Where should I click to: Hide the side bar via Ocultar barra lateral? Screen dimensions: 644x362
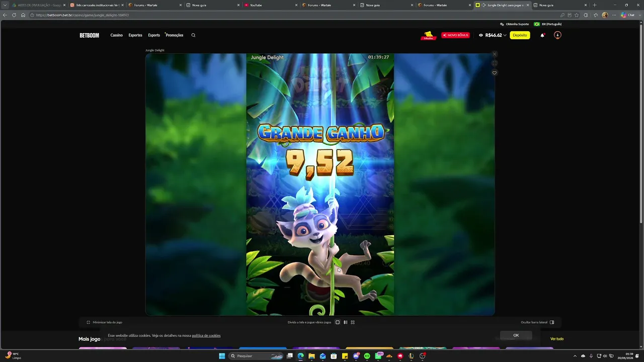pos(537,322)
